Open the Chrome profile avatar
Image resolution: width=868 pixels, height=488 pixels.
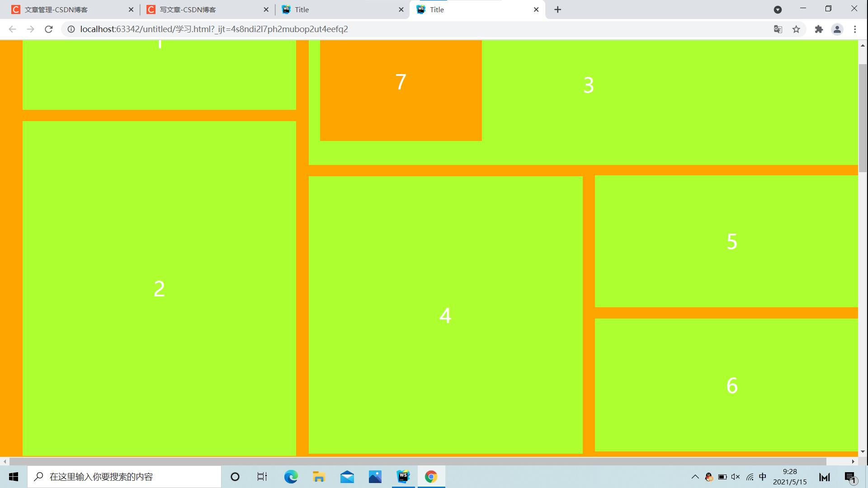837,29
